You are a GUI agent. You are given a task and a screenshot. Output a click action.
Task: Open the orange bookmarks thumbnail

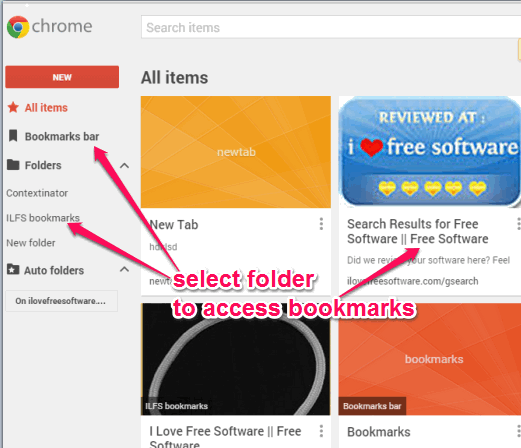coord(430,359)
